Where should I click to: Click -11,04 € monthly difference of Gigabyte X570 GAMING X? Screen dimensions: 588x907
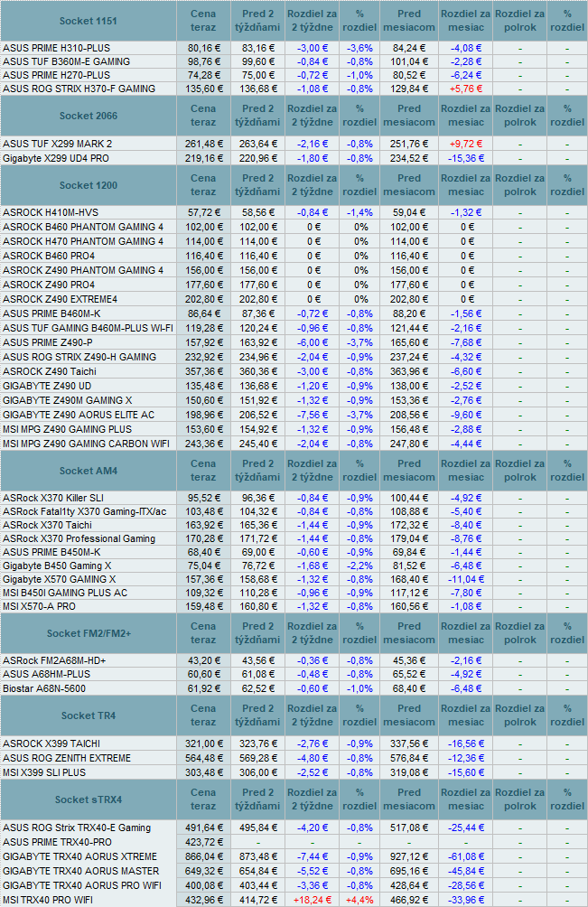pyautogui.click(x=465, y=579)
